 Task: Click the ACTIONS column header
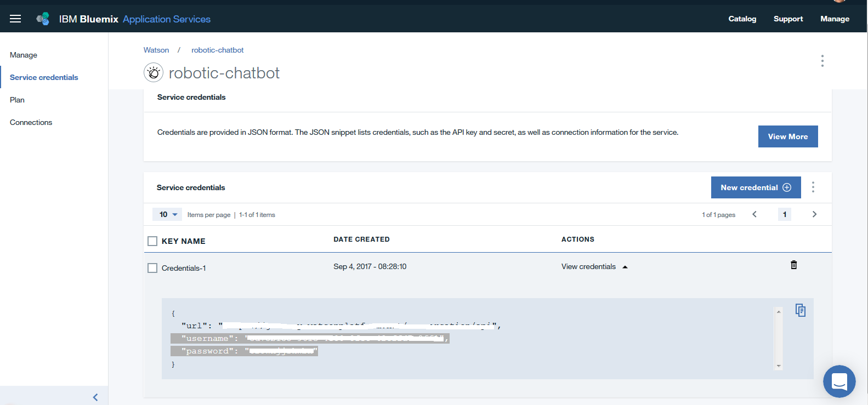tap(578, 239)
